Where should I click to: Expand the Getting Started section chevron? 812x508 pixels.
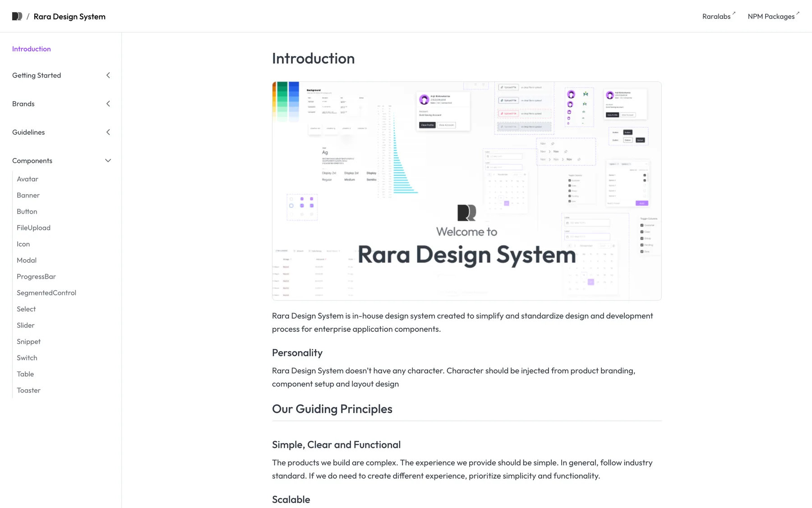click(x=108, y=75)
